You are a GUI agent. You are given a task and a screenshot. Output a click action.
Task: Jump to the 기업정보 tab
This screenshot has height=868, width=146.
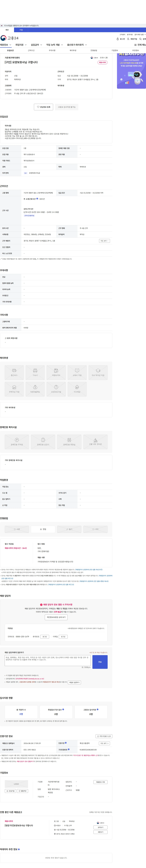[115, 51]
